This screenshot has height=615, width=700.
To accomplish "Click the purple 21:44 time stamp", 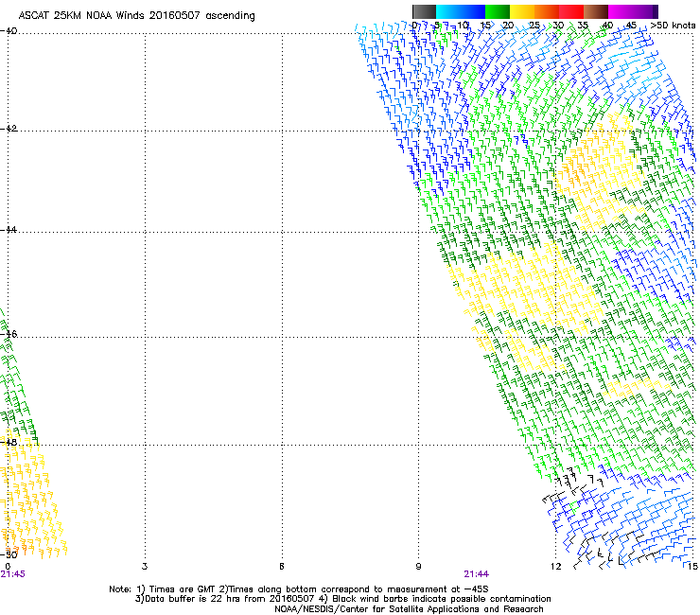I will coord(477,574).
